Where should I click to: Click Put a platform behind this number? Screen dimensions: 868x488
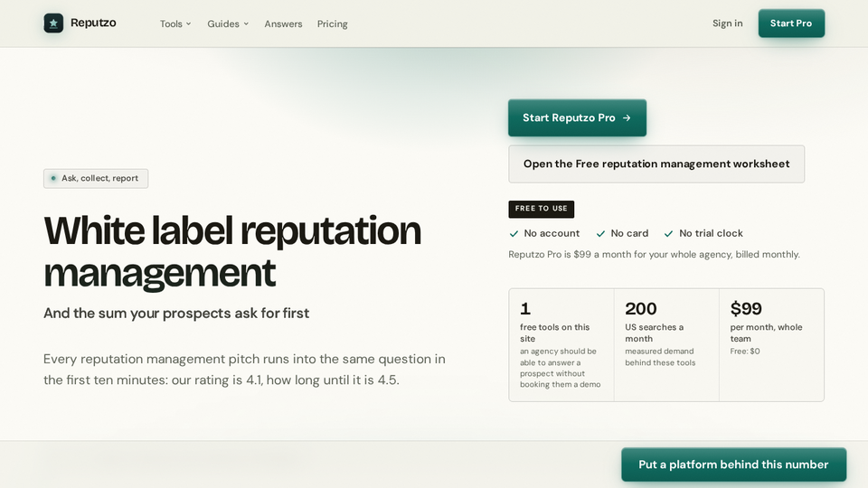733,465
